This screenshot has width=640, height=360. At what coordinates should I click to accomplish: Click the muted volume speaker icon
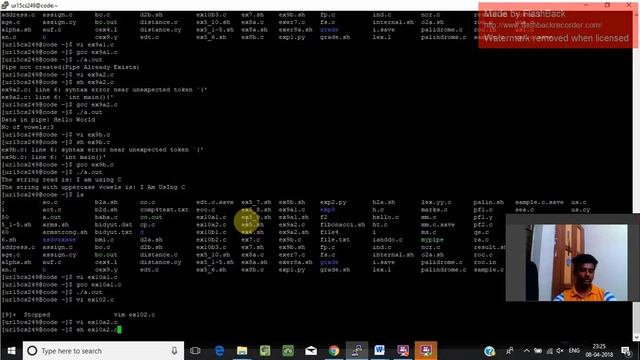560,351
